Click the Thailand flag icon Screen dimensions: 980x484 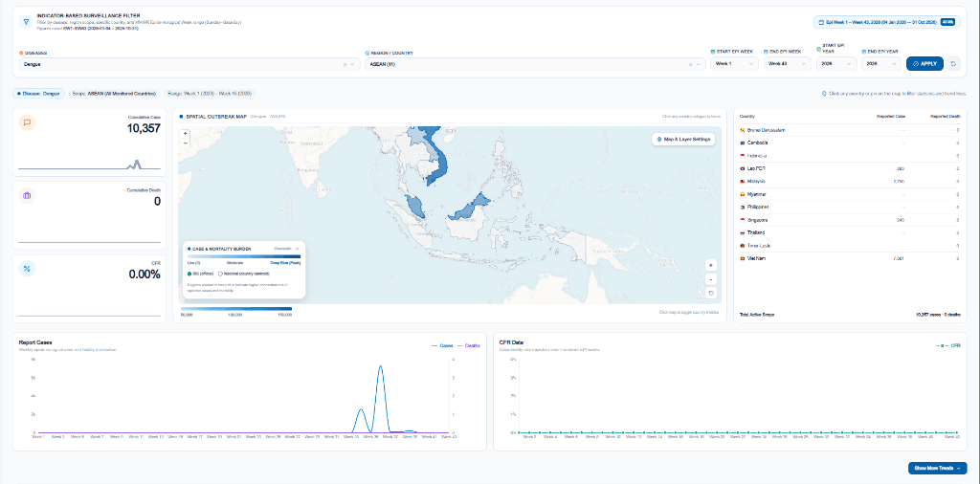743,232
